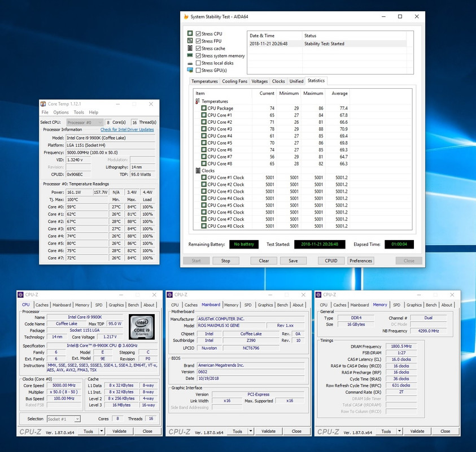This screenshot has height=452, width=476.
Task: Stop the AIDA64 stability test
Action: (225, 260)
